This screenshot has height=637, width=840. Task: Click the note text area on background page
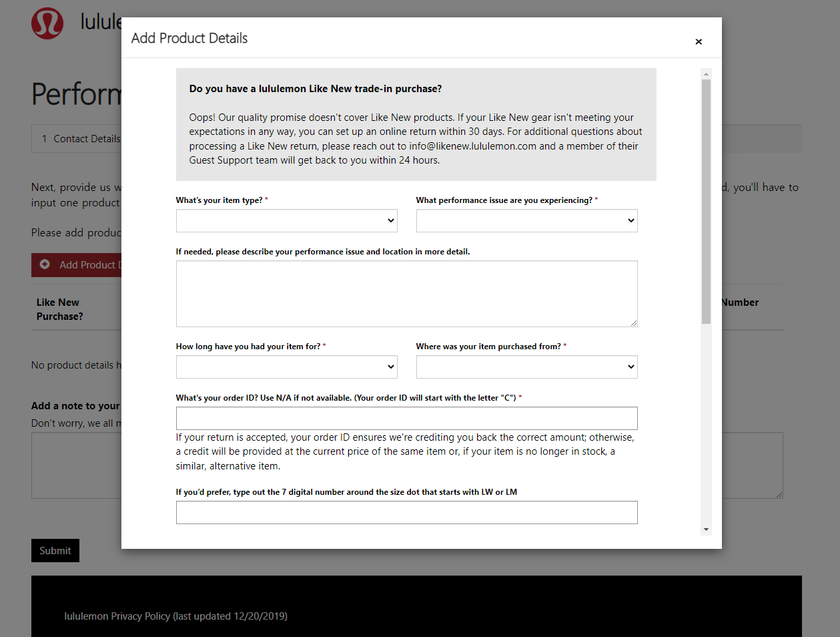click(77, 465)
